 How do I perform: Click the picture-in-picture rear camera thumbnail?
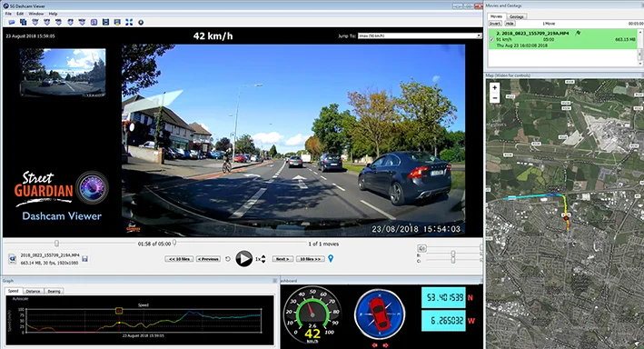point(63,73)
